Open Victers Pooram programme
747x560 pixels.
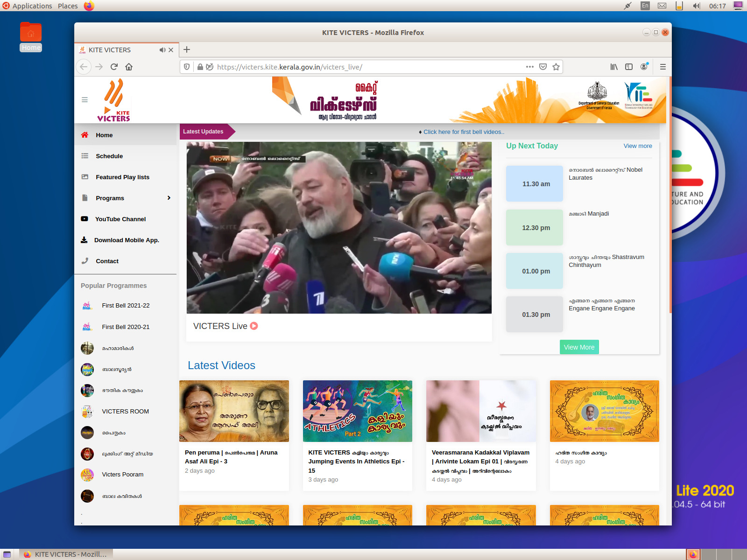tap(123, 475)
